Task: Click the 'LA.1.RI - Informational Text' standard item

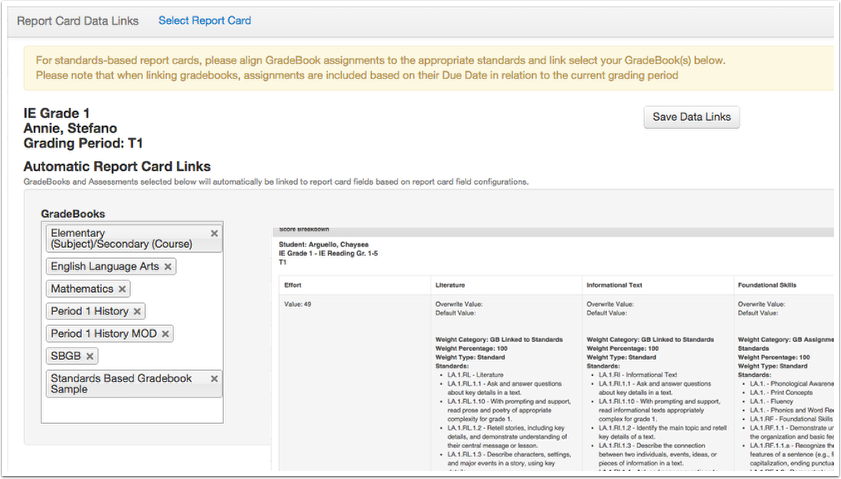Action: click(638, 375)
